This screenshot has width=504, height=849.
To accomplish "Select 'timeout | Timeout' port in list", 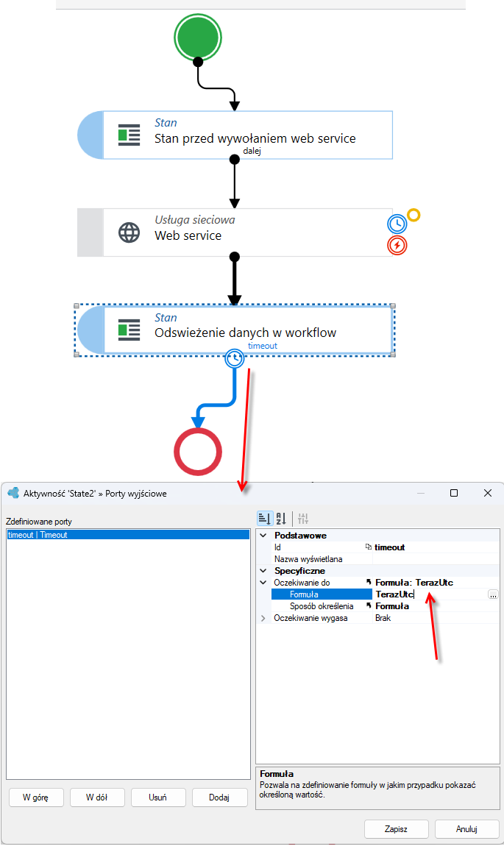I will tap(128, 535).
